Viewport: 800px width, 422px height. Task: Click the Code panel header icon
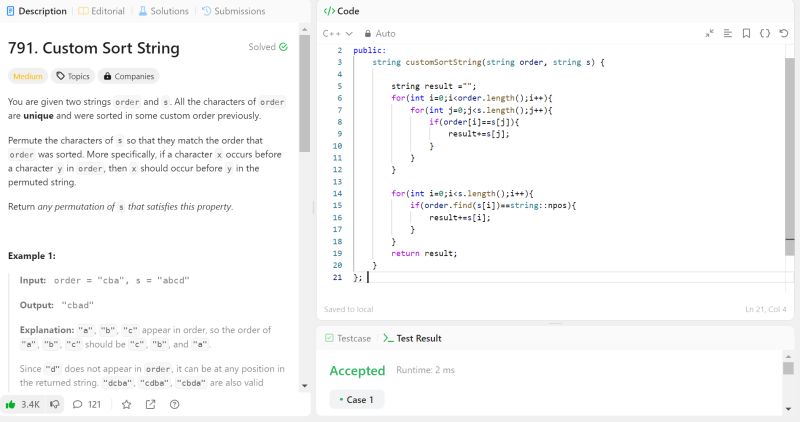click(x=329, y=11)
